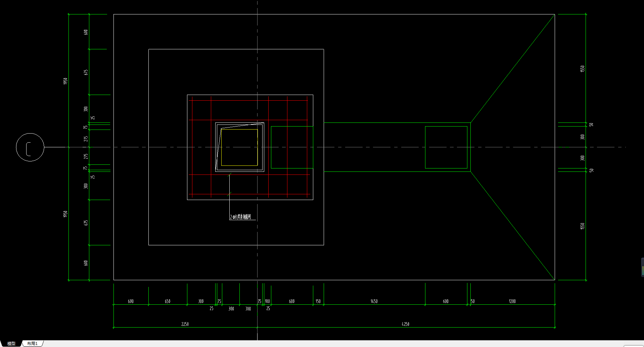Switch to the 模型 tab
The width and height of the screenshot is (644, 347).
point(11,343)
